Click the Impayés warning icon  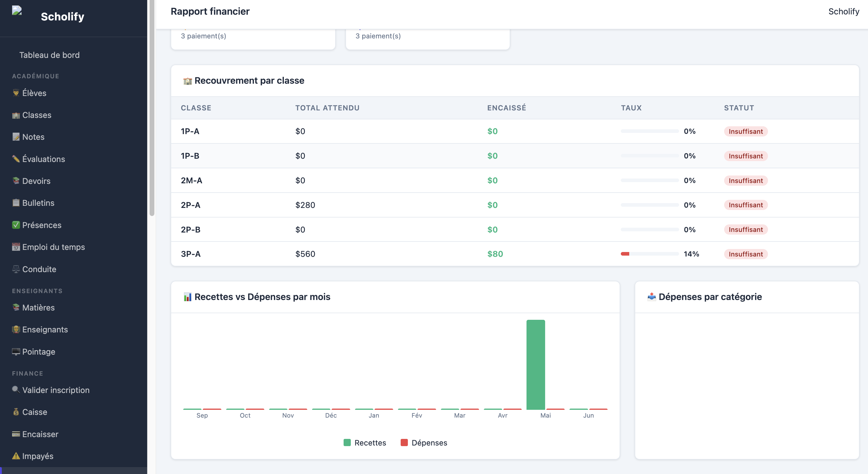pyautogui.click(x=16, y=456)
